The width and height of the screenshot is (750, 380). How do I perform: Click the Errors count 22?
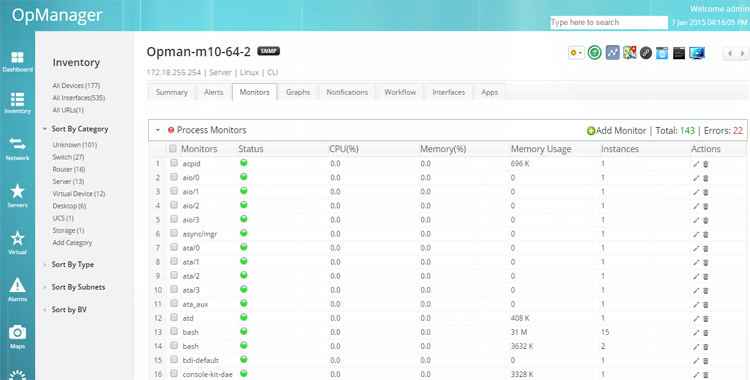(x=738, y=131)
